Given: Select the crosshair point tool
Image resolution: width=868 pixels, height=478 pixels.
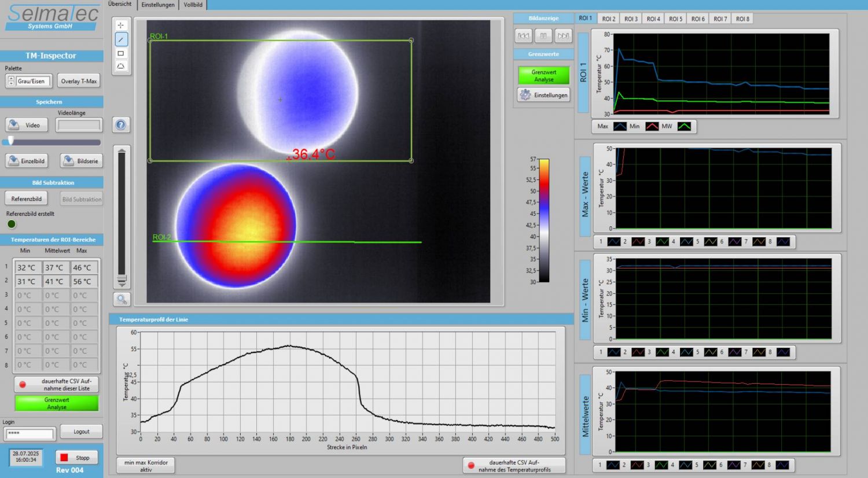Looking at the screenshot, I should pyautogui.click(x=121, y=25).
